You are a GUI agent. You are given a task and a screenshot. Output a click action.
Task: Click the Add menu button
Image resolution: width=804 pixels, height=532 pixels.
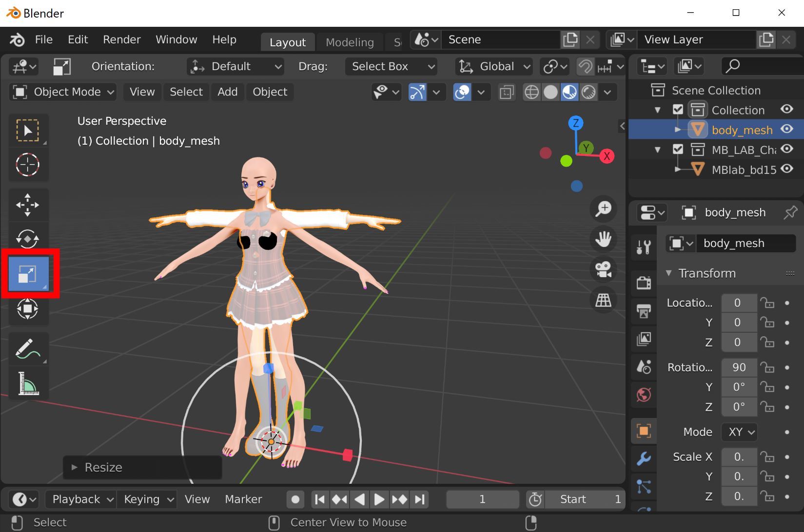tap(227, 92)
